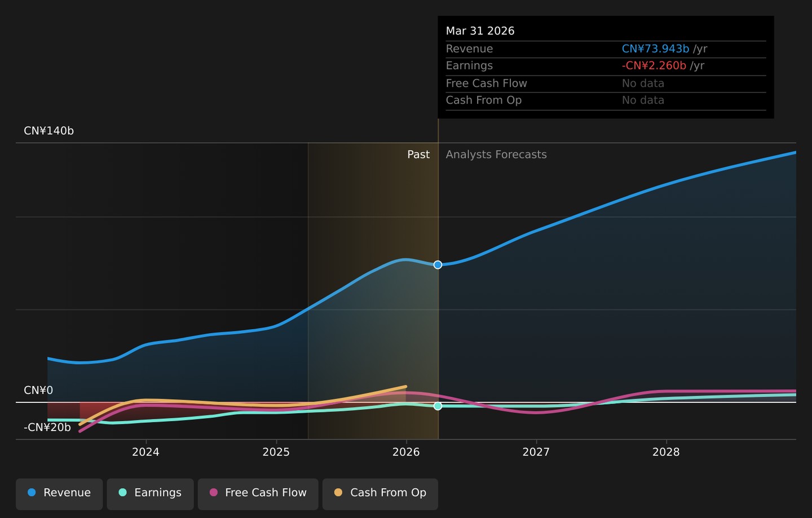Click the 2026 x-axis label
The height and width of the screenshot is (518, 812).
(x=406, y=452)
